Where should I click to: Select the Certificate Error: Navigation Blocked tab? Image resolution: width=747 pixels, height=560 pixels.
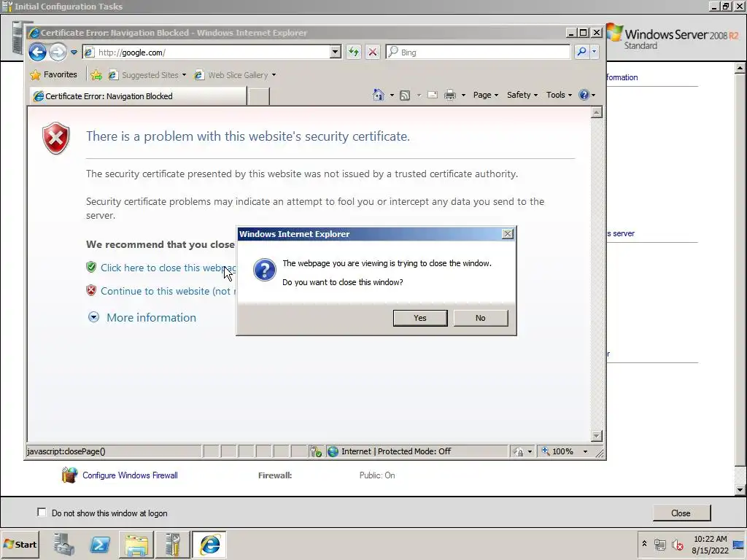[x=138, y=96]
